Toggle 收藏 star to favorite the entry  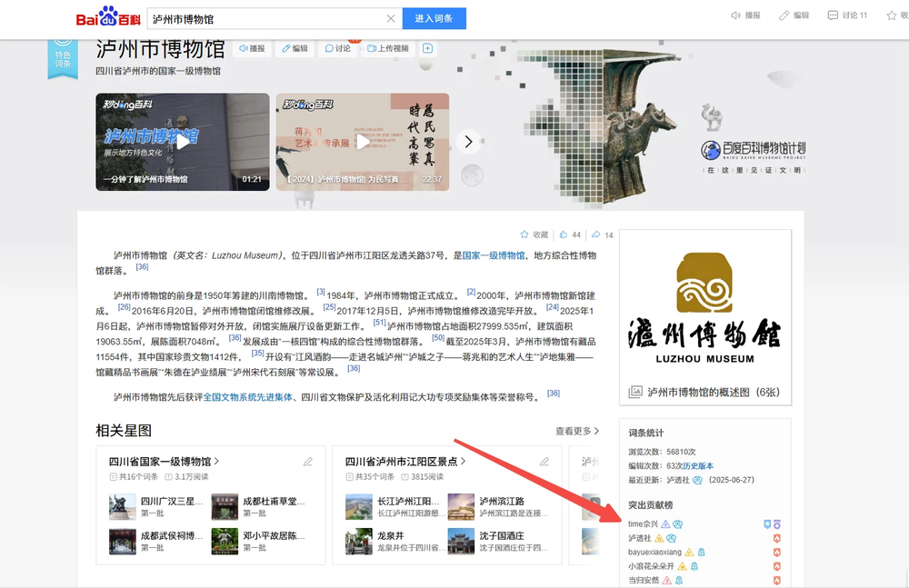tap(534, 234)
